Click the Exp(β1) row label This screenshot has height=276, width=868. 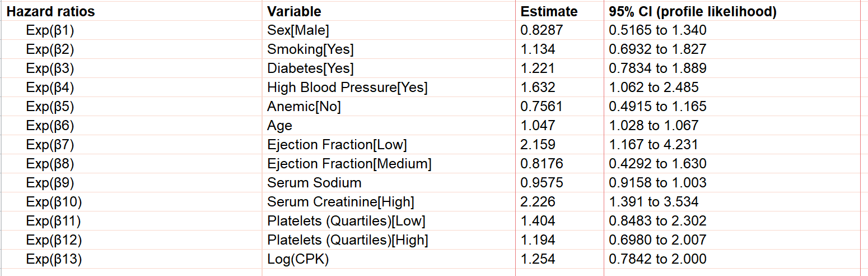tap(50, 30)
